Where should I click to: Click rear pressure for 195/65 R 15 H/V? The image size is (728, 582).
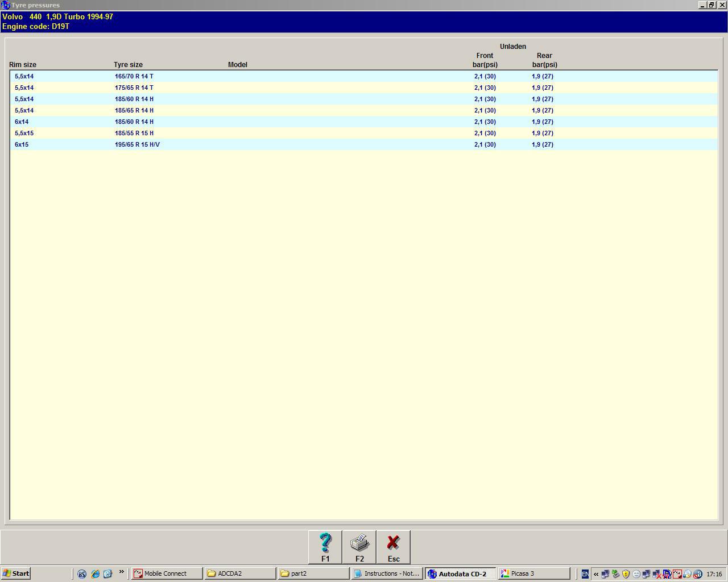point(543,144)
